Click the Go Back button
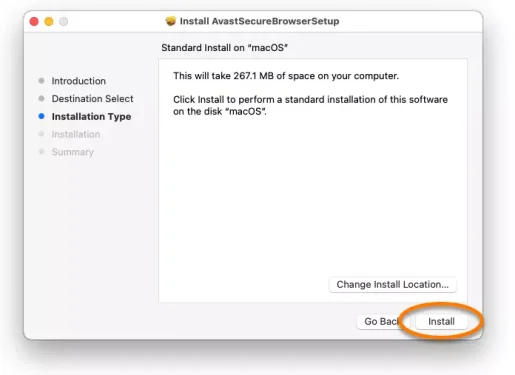 pyautogui.click(x=382, y=321)
